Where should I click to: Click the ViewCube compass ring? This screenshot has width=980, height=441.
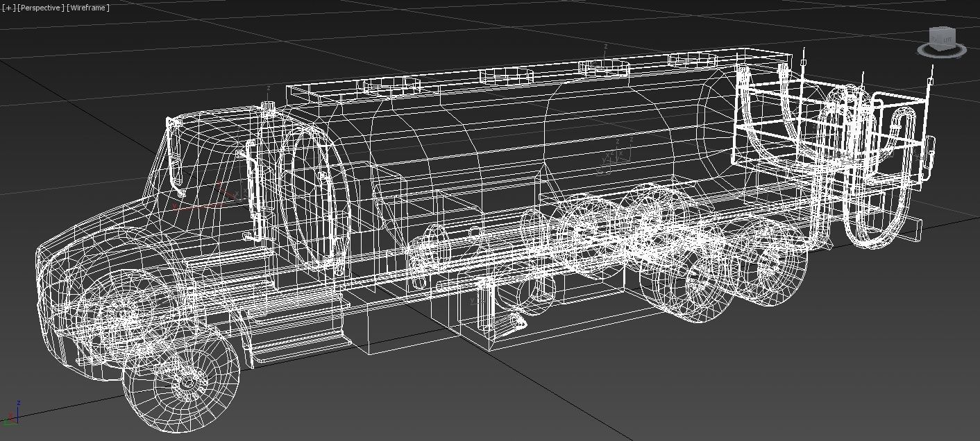click(x=941, y=50)
